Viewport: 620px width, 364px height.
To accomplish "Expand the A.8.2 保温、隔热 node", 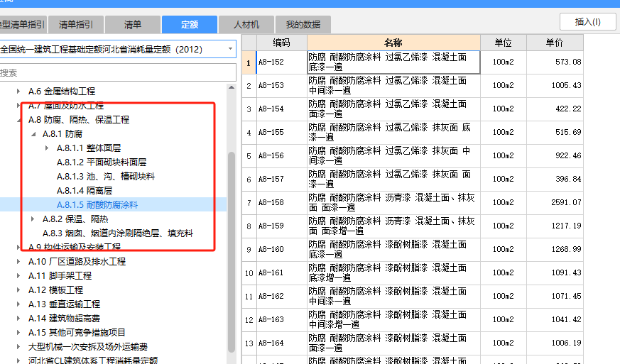I will 33,219.
